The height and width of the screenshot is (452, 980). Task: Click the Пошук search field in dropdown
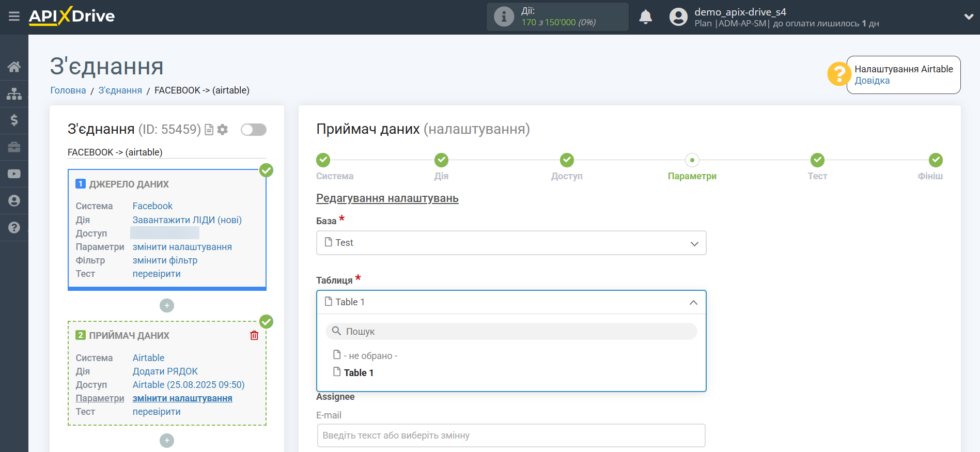511,332
